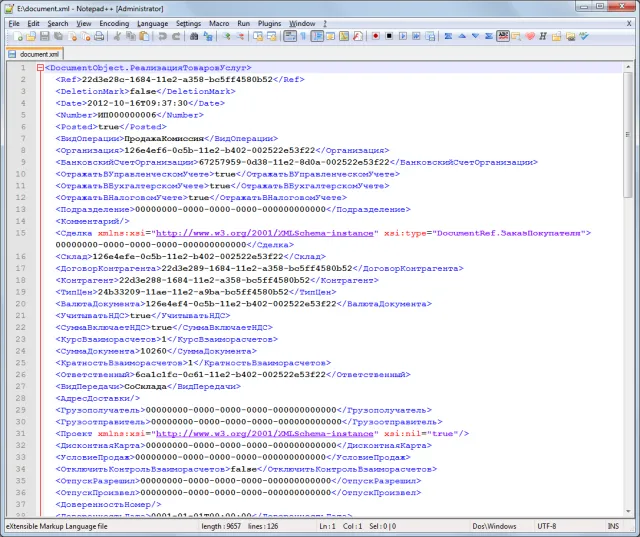Open the Macro menu

(x=219, y=24)
